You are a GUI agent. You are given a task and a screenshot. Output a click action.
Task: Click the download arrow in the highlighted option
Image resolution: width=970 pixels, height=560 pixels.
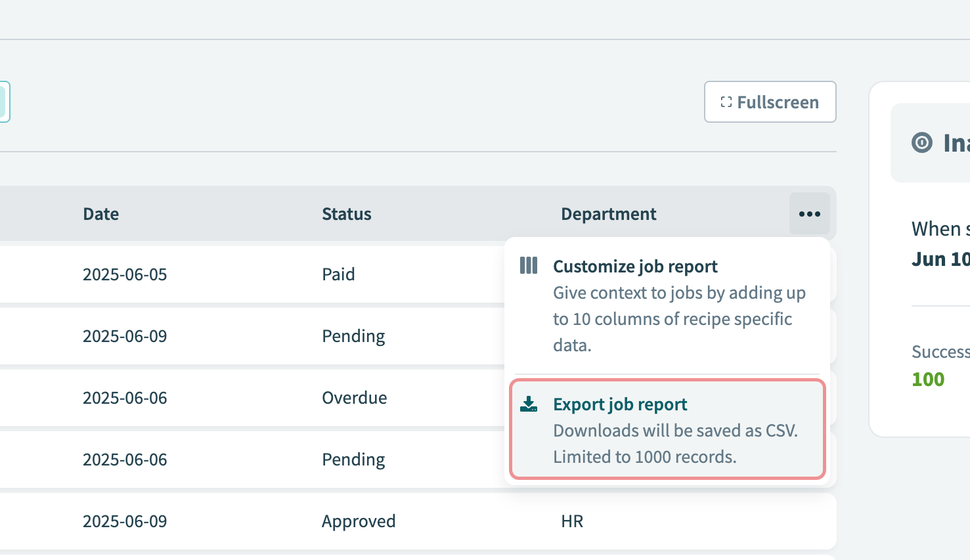(x=529, y=404)
